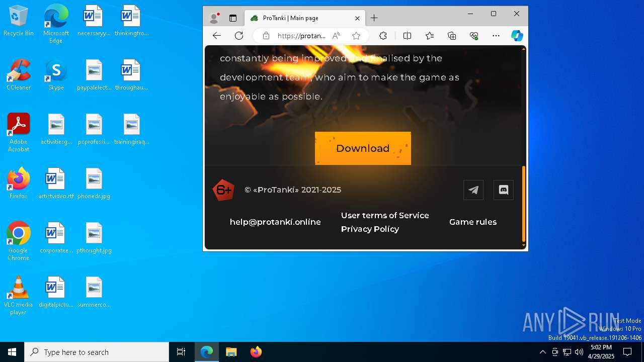This screenshot has height=362, width=644.
Task: Open Game rules link
Action: (473, 222)
